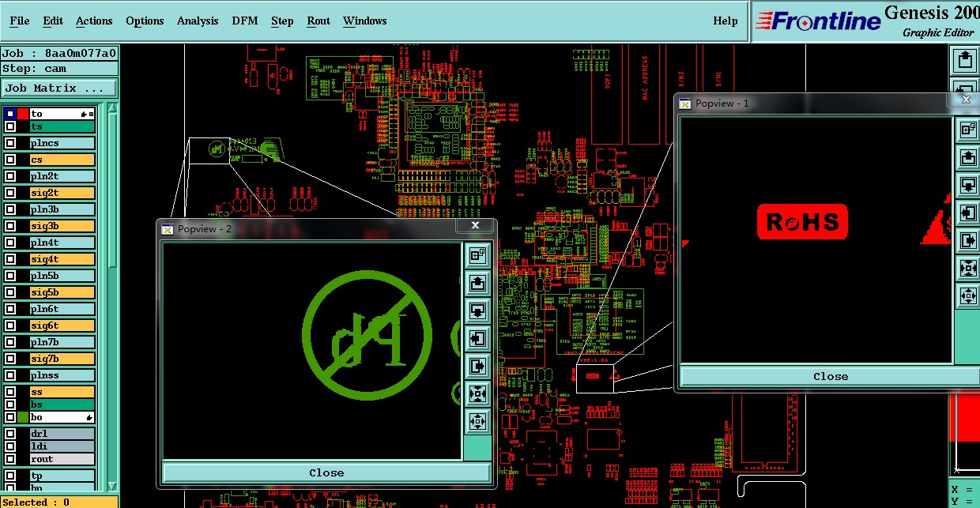Screen dimensions: 980x508
Task: Click the top icon in Popview - 1 toolbar
Action: click(968, 130)
